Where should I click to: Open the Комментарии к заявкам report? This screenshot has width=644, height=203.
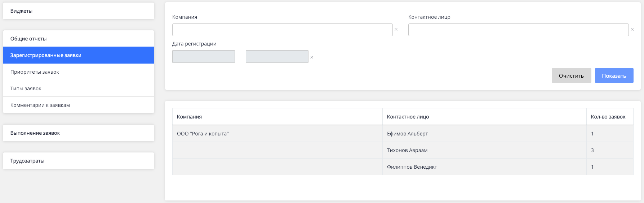pos(78,105)
